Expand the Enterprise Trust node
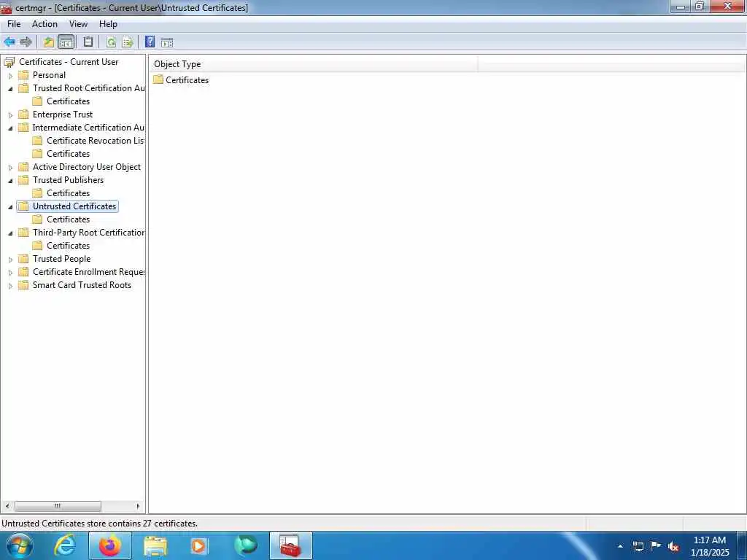Screen dimensions: 747x560 point(10,114)
